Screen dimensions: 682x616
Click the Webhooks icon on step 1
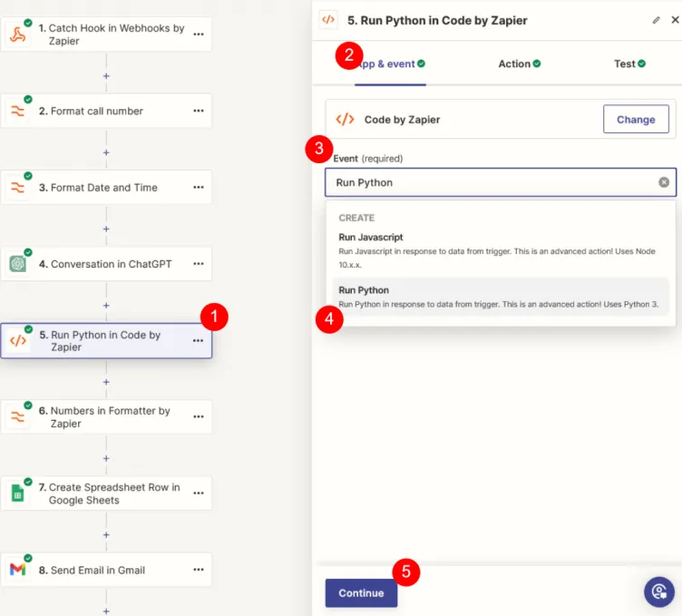pyautogui.click(x=17, y=34)
